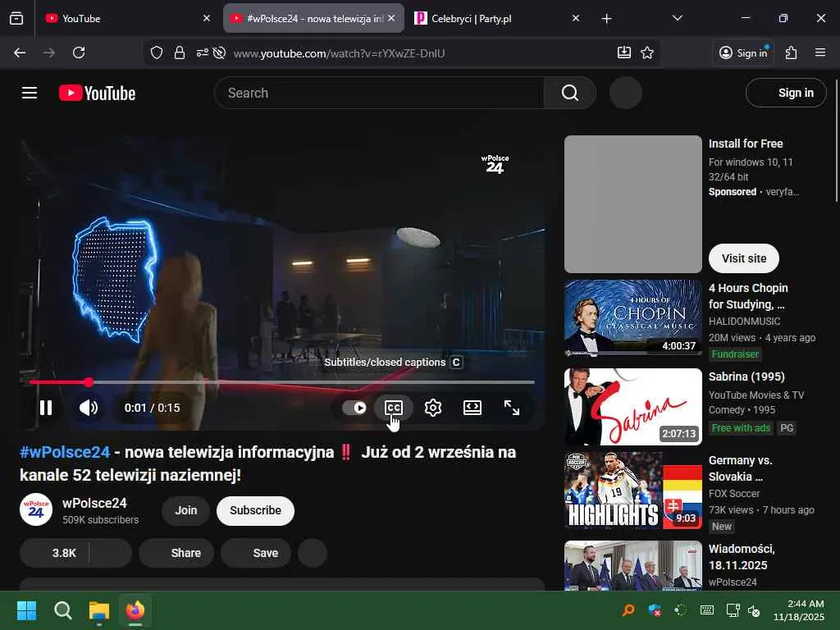Open the wPolsce24 channel avatar
The image size is (840, 630).
pos(36,509)
